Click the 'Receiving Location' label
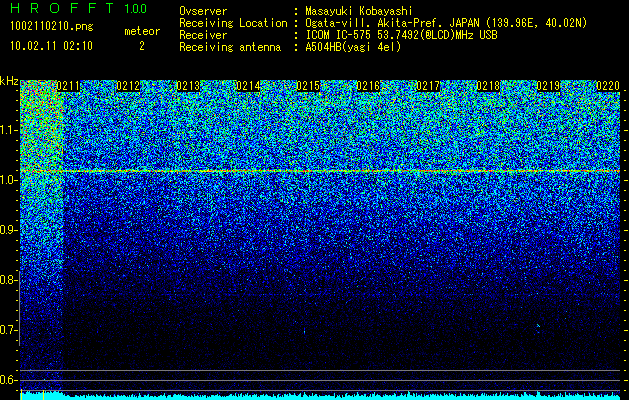629x400 pixels. [233, 23]
